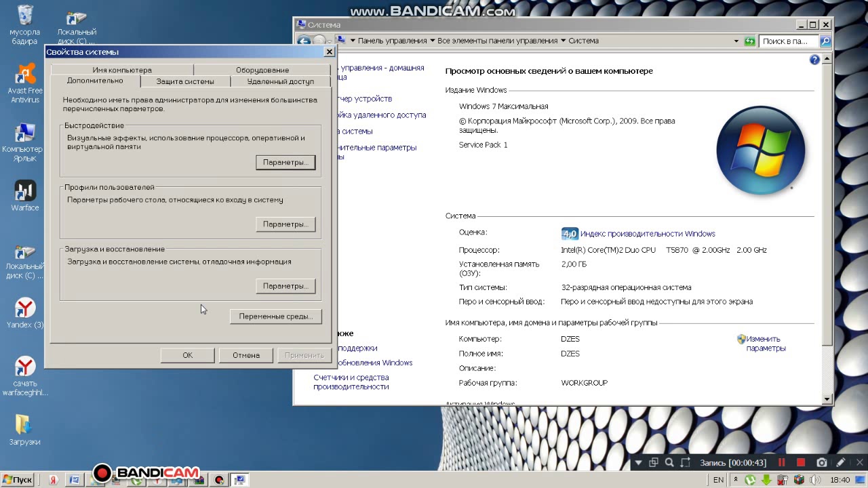Click the Переменные среды button
Screen dimensions: 868x488
[275, 317]
